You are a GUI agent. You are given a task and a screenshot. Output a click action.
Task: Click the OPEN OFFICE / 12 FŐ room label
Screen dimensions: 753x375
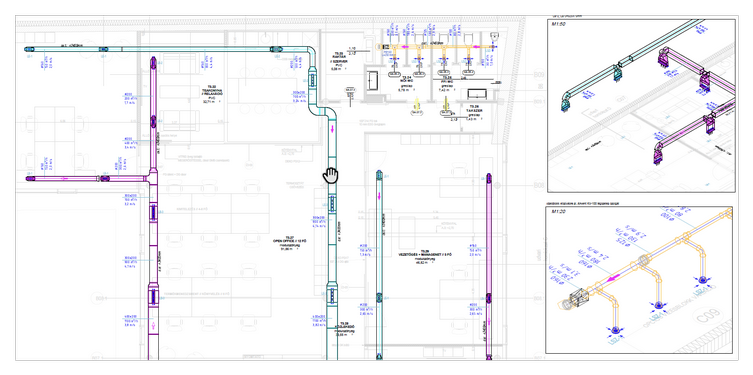(290, 241)
